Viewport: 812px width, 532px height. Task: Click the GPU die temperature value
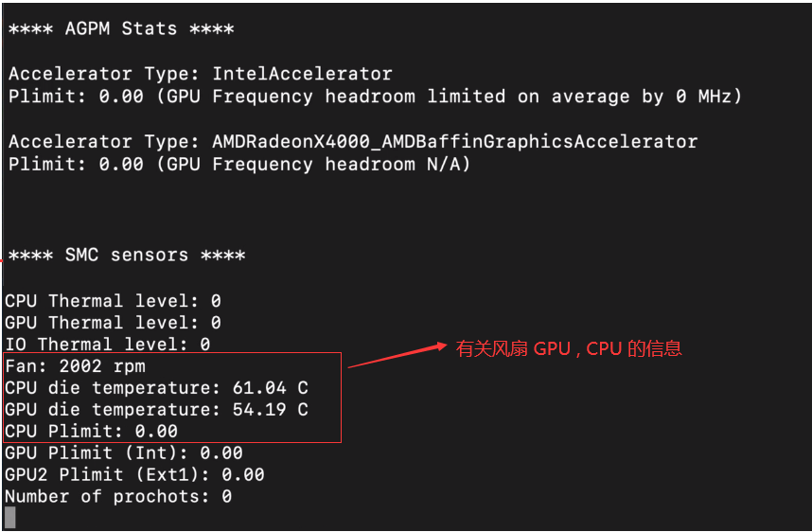271,409
